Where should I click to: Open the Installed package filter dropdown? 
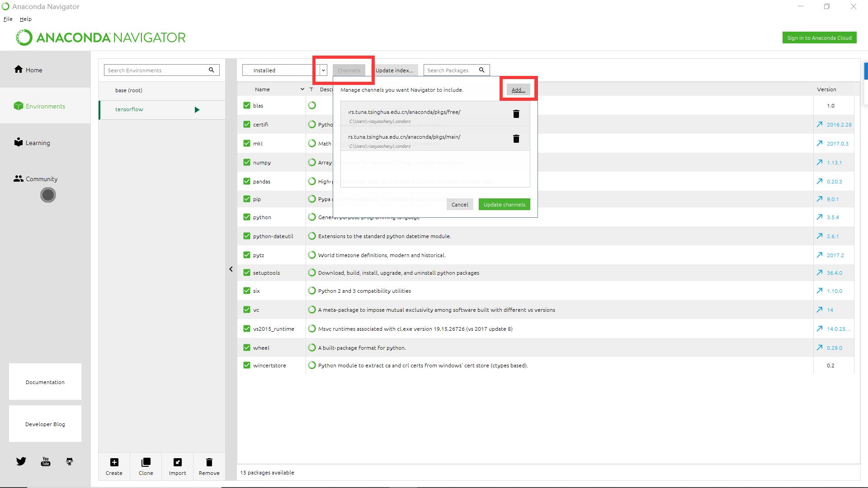click(x=323, y=70)
